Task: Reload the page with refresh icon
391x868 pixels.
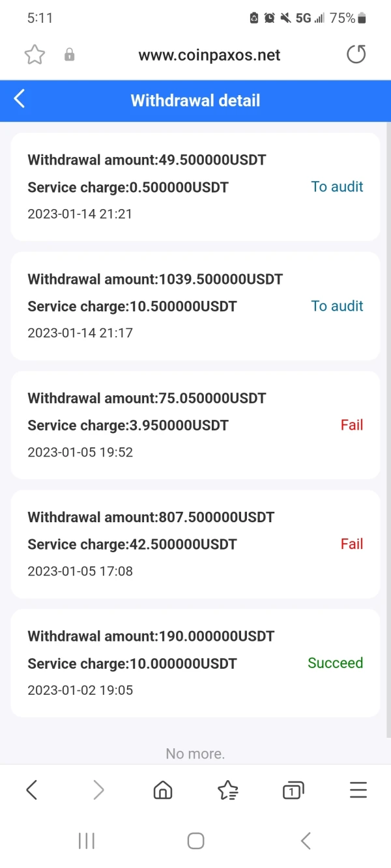Action: point(356,55)
